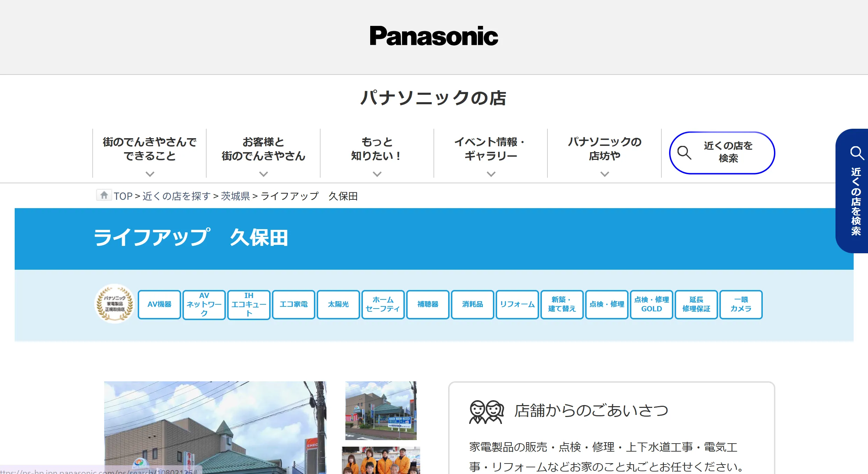Click the 店舗からのごあいさつ heading

coord(591,410)
